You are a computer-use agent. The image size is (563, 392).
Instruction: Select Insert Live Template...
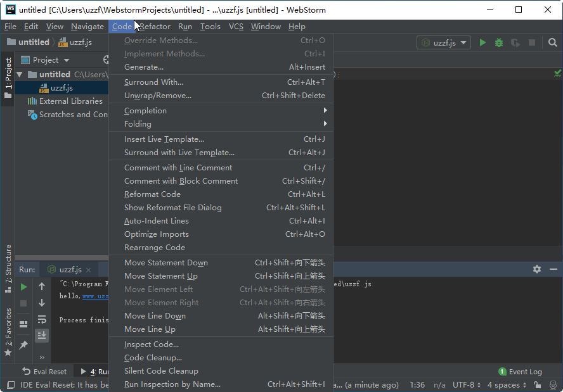point(221,139)
